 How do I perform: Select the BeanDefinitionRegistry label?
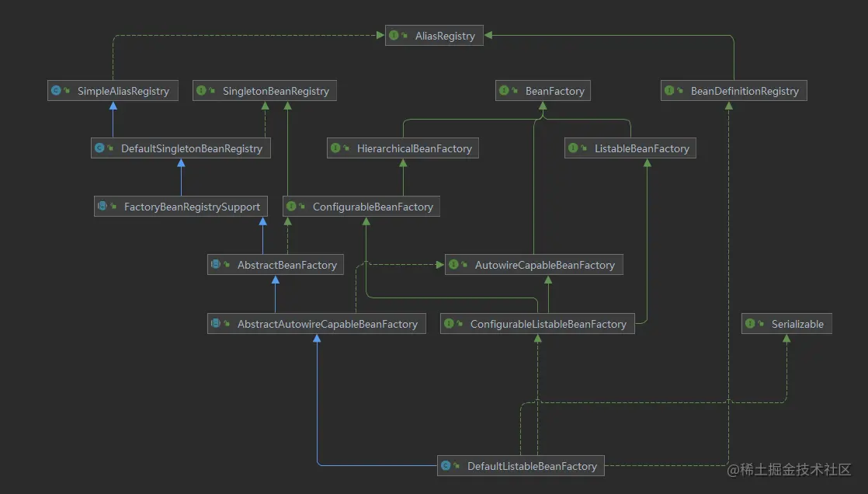point(745,91)
